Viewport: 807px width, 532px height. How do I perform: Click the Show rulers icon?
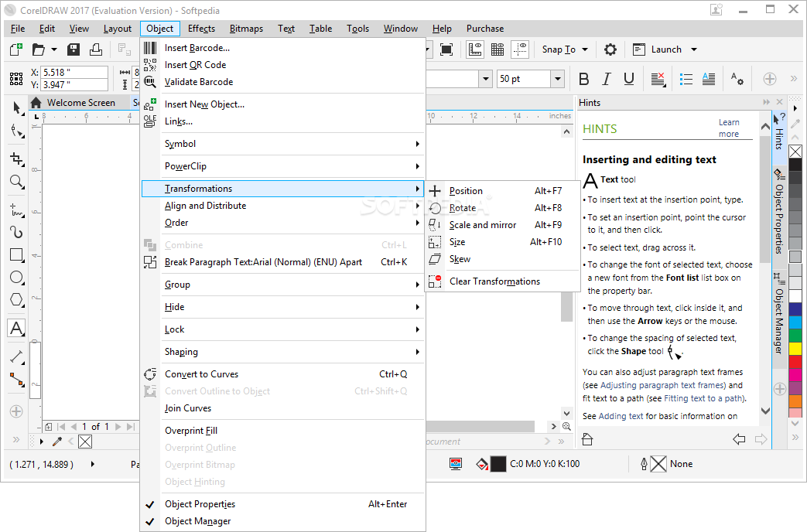click(475, 49)
